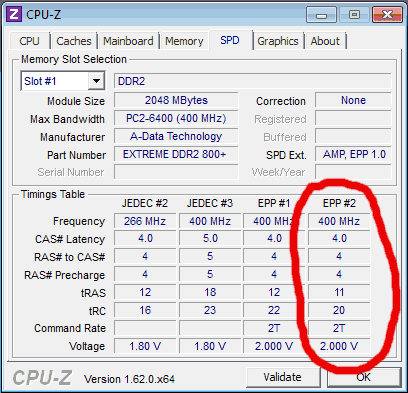408x393 pixels.
Task: Click the Command Rate row label
Action: click(70, 328)
